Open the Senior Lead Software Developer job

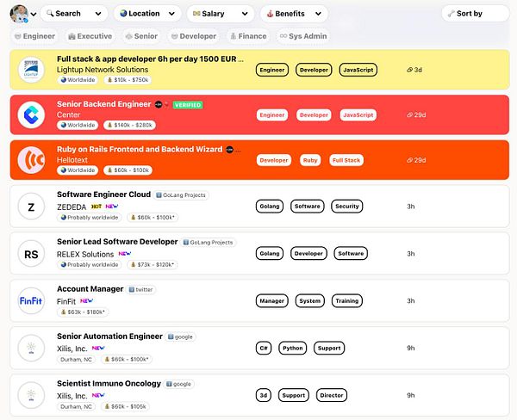pyautogui.click(x=117, y=242)
